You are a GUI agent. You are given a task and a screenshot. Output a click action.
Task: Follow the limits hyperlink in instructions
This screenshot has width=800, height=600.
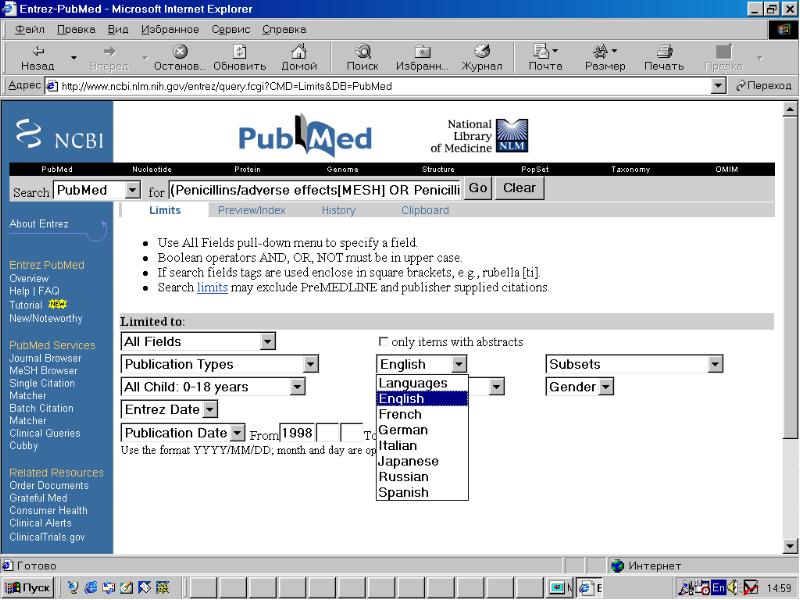212,287
